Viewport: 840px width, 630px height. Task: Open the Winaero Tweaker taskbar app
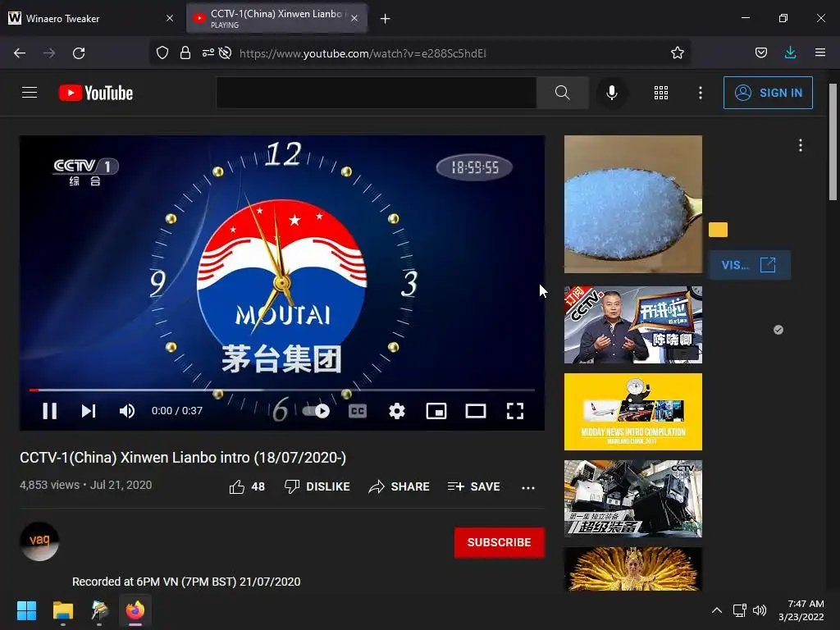tap(99, 610)
